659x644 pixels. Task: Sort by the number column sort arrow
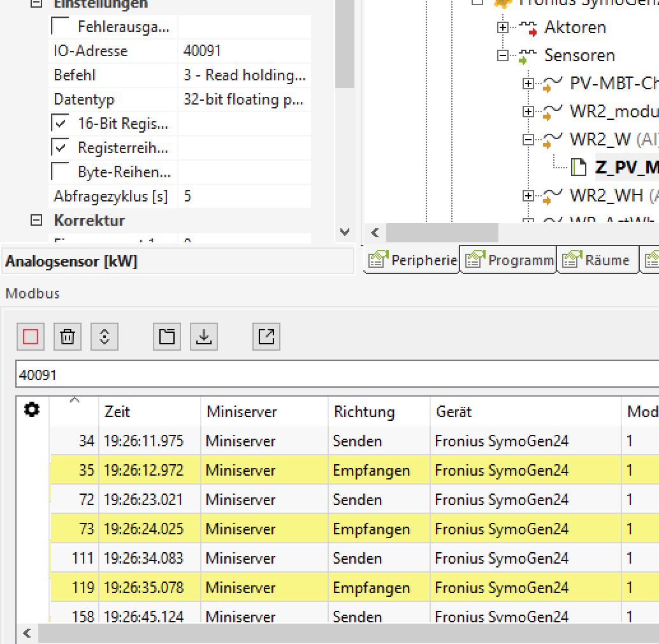pos(75,400)
